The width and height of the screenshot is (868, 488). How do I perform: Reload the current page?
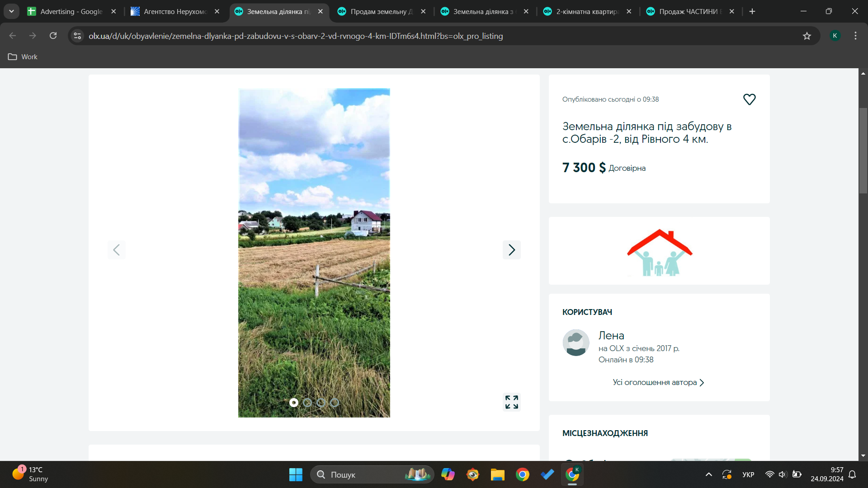click(53, 36)
